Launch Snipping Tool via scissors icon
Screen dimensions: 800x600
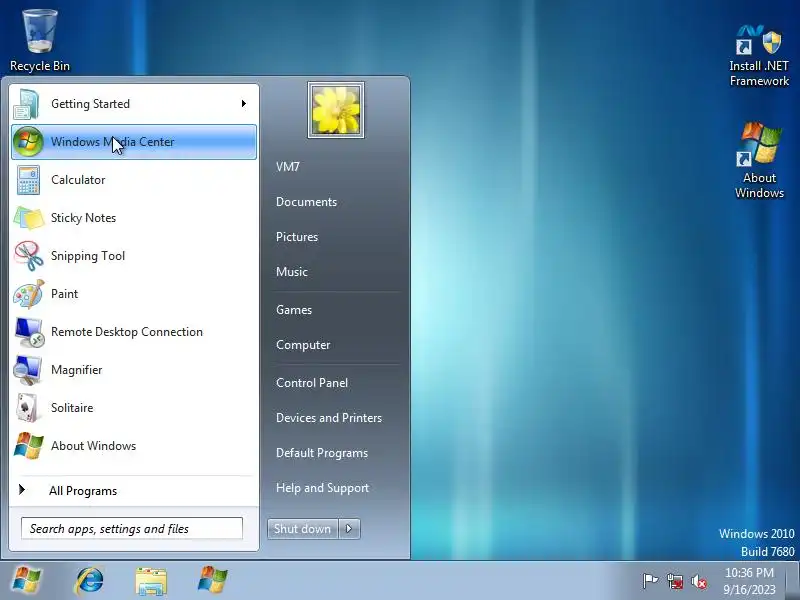click(29, 256)
